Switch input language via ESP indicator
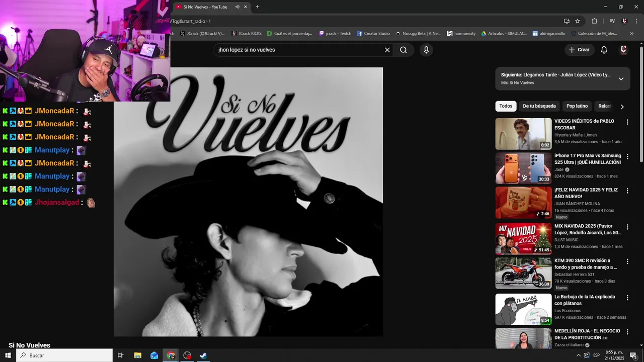644x362 pixels. tap(596, 355)
